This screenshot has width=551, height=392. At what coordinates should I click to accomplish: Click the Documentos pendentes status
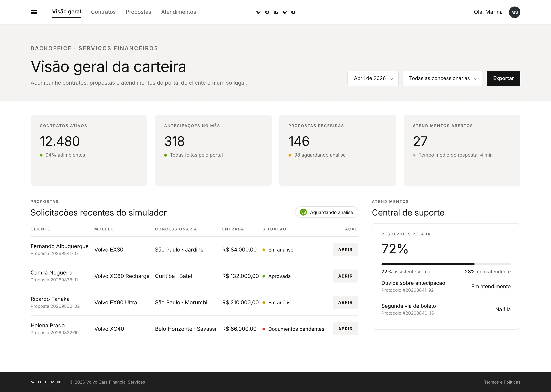[x=293, y=329]
